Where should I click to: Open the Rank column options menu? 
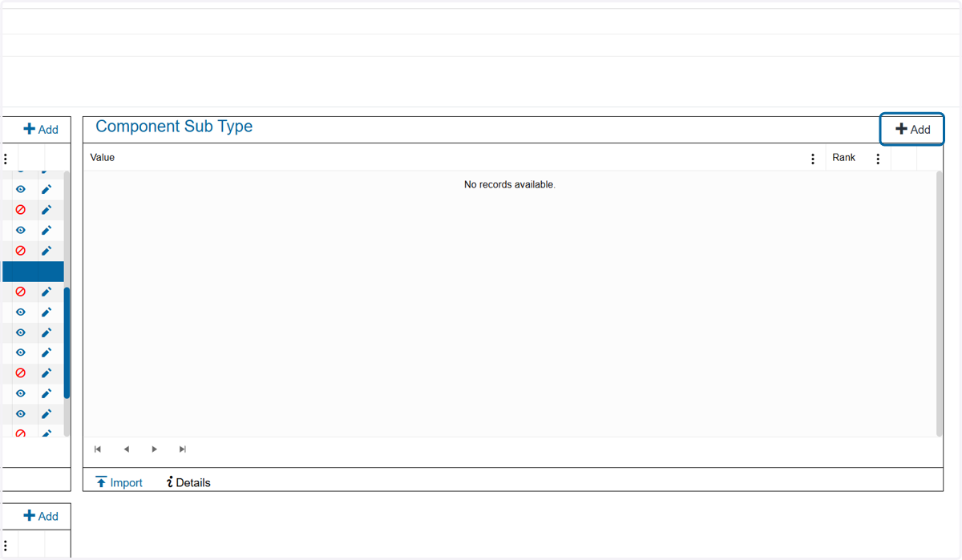point(878,159)
